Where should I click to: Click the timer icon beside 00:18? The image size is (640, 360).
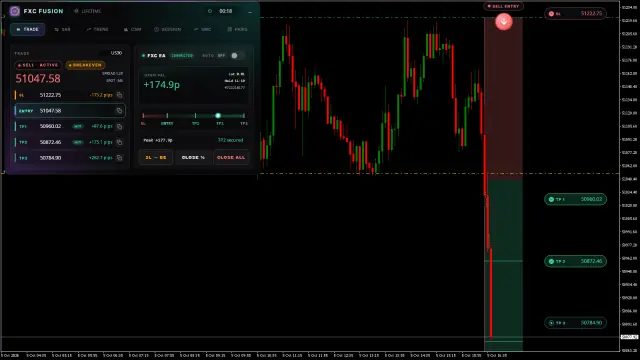(210, 11)
